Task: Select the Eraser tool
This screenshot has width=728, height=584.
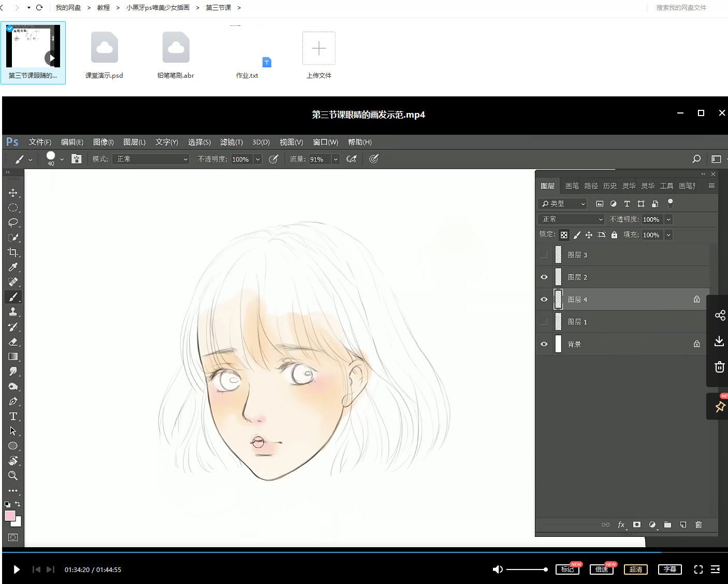Action: tap(13, 341)
